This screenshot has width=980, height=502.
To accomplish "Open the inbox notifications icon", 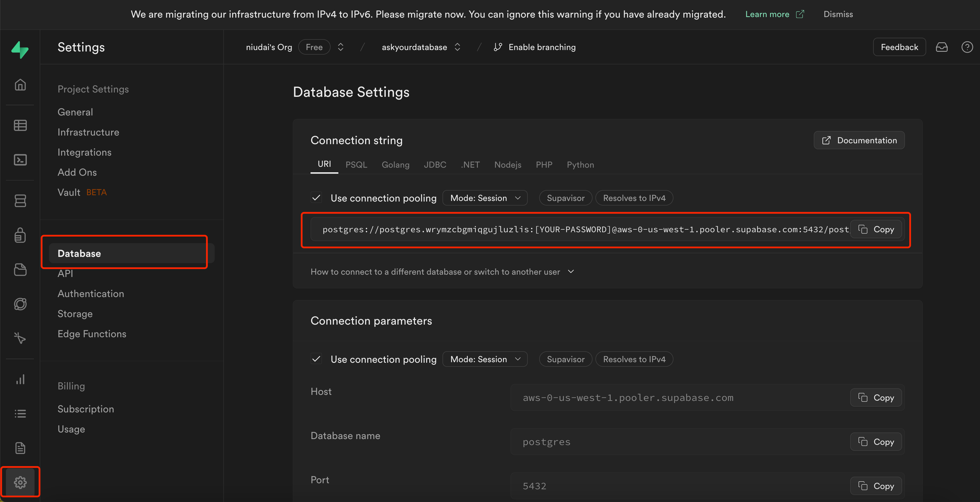I will pyautogui.click(x=941, y=47).
